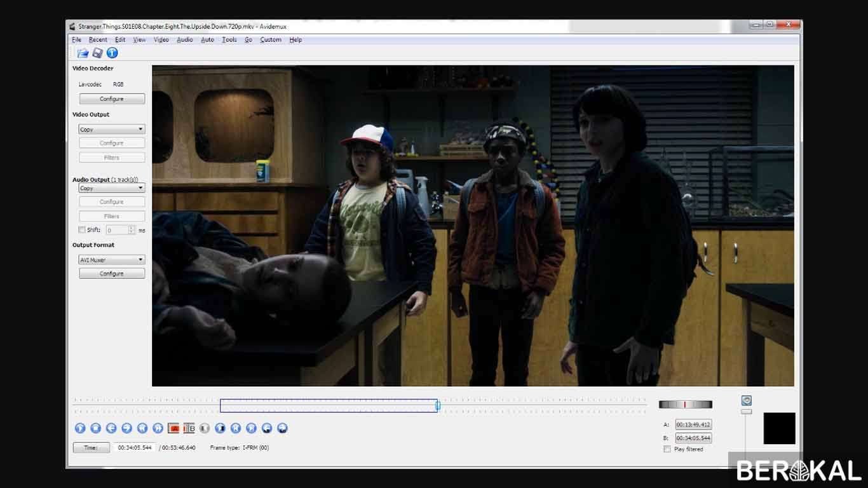Set selection end marker B
The image size is (868, 488).
click(x=189, y=428)
